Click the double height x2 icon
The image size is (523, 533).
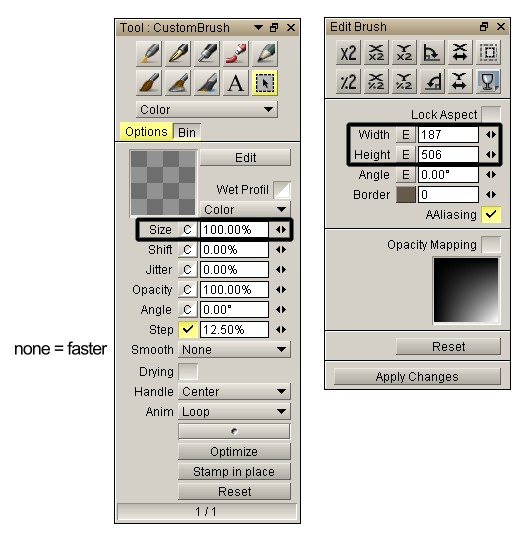click(x=404, y=53)
